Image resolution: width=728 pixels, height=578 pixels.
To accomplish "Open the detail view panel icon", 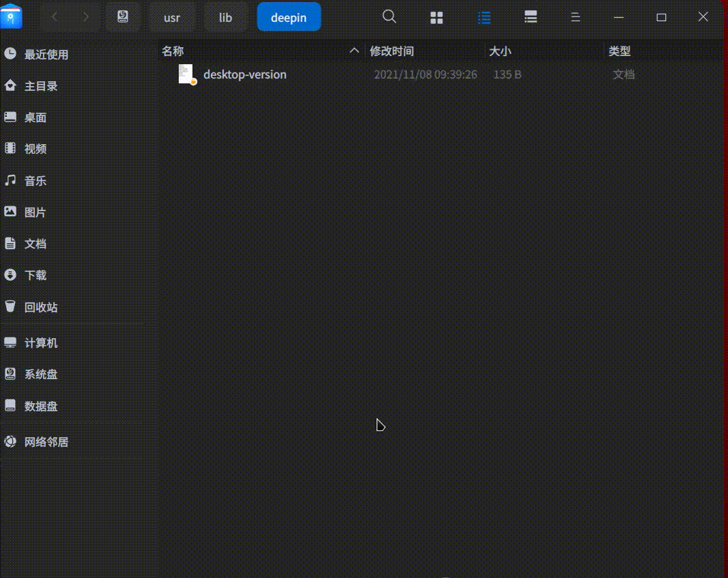I will (531, 16).
